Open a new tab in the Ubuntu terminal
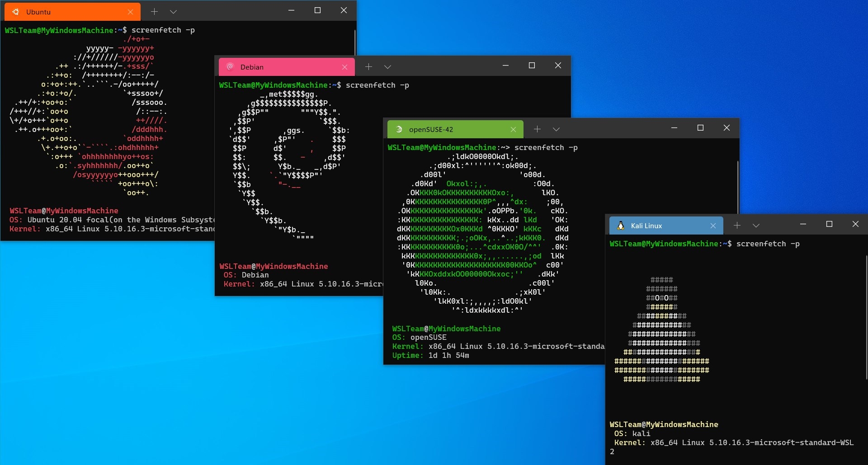This screenshot has height=465, width=868. 154,12
